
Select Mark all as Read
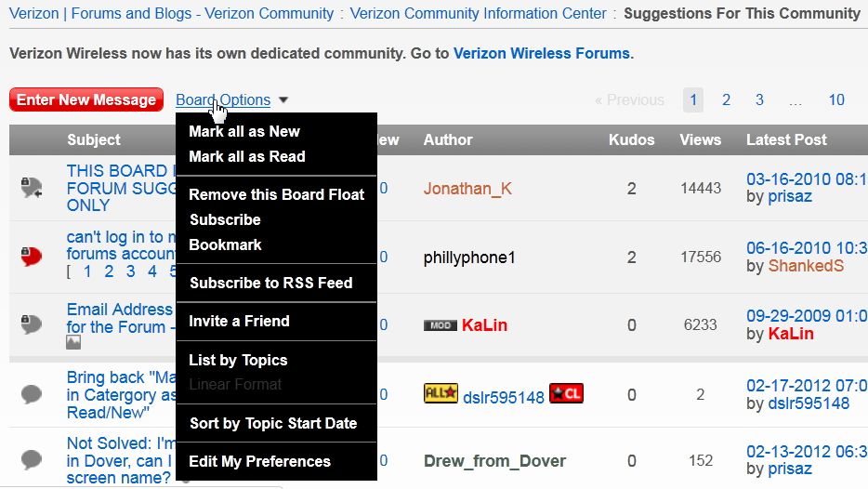coord(247,156)
